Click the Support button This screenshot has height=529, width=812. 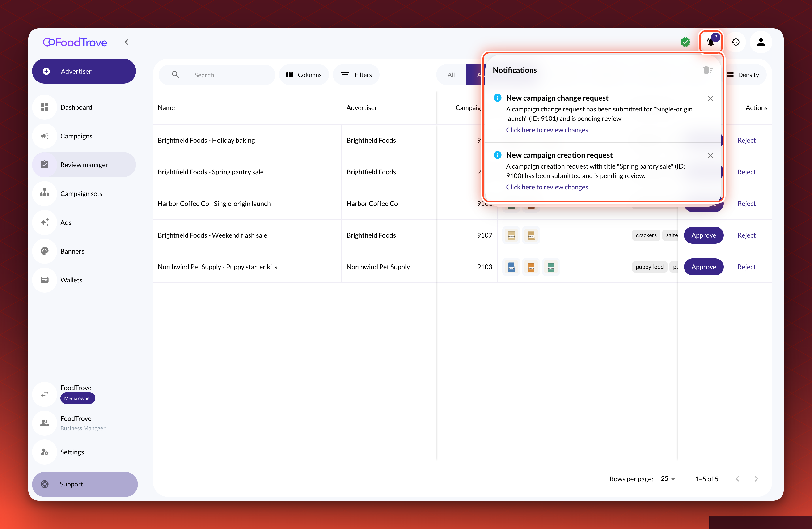[x=85, y=484]
